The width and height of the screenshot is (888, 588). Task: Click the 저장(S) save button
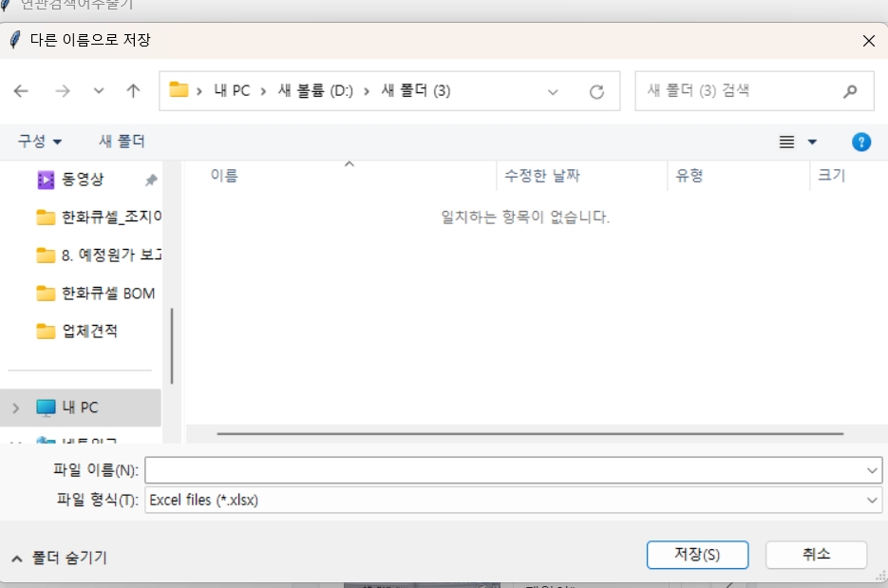coord(697,555)
